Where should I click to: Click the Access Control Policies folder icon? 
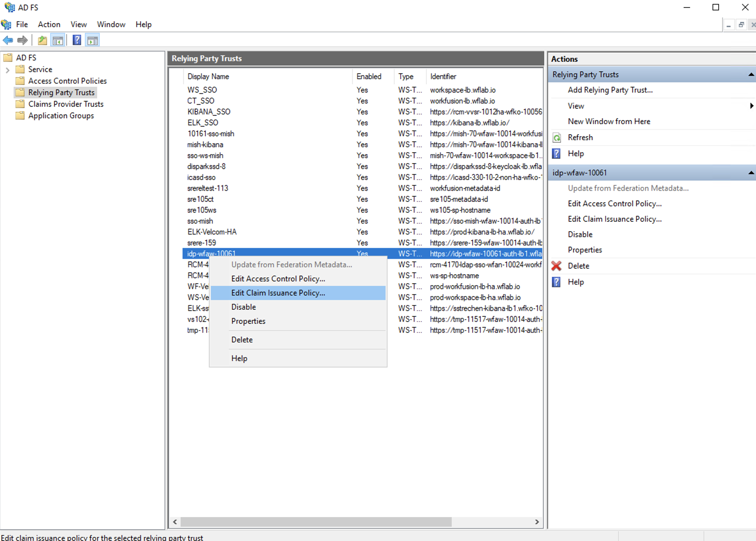coord(20,81)
